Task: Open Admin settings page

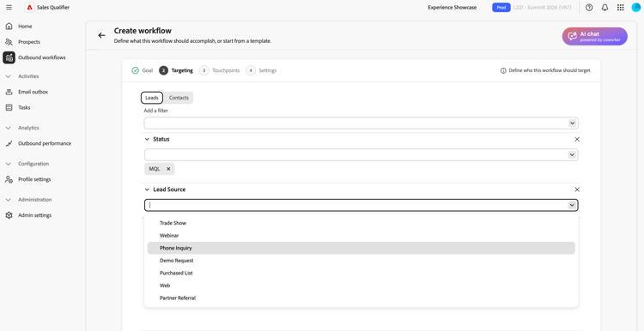Action: 34,215
